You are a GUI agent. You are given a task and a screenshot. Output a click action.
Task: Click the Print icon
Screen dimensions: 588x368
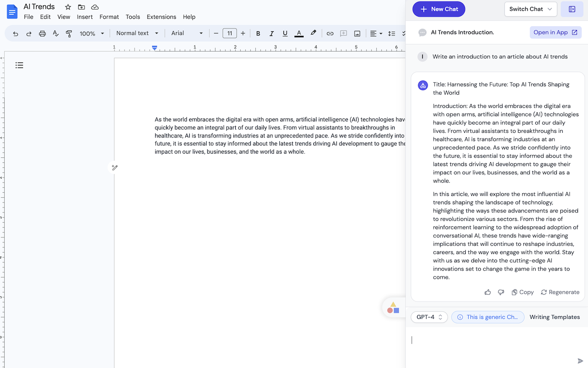[x=42, y=34]
